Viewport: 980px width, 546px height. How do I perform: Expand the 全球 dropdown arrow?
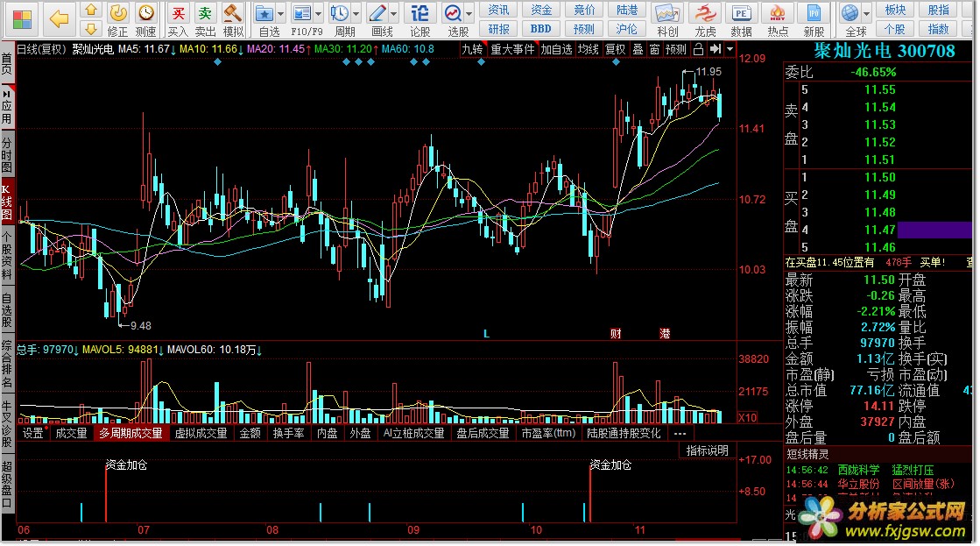(x=866, y=13)
